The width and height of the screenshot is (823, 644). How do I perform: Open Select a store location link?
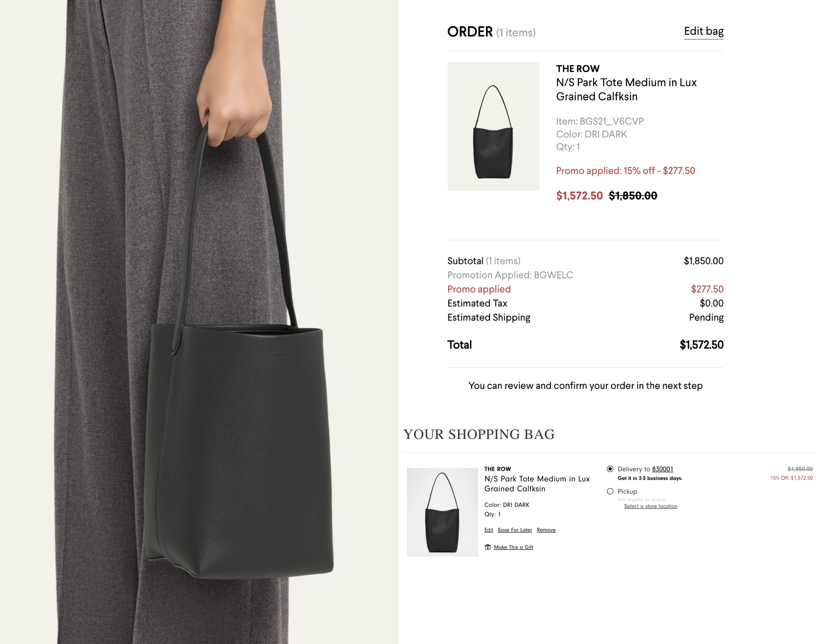(x=650, y=506)
